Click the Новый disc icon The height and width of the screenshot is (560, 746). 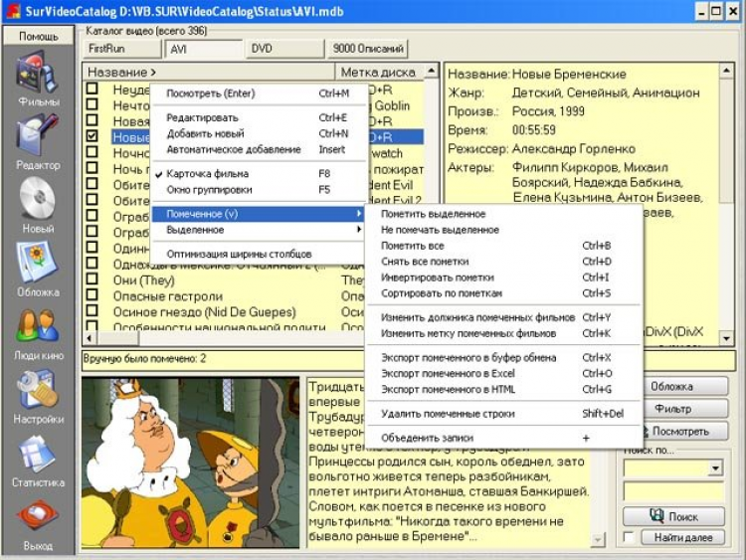(x=38, y=198)
